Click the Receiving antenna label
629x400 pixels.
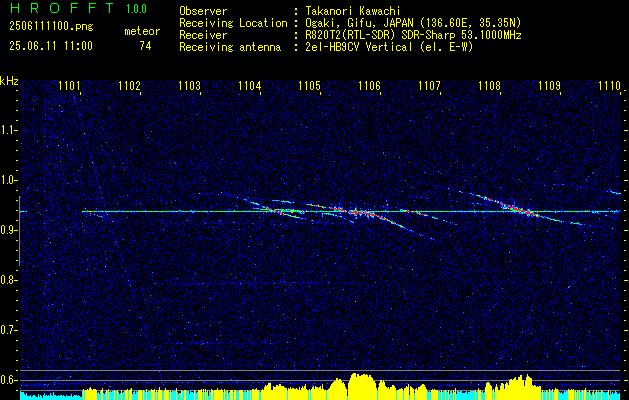[x=230, y=47]
